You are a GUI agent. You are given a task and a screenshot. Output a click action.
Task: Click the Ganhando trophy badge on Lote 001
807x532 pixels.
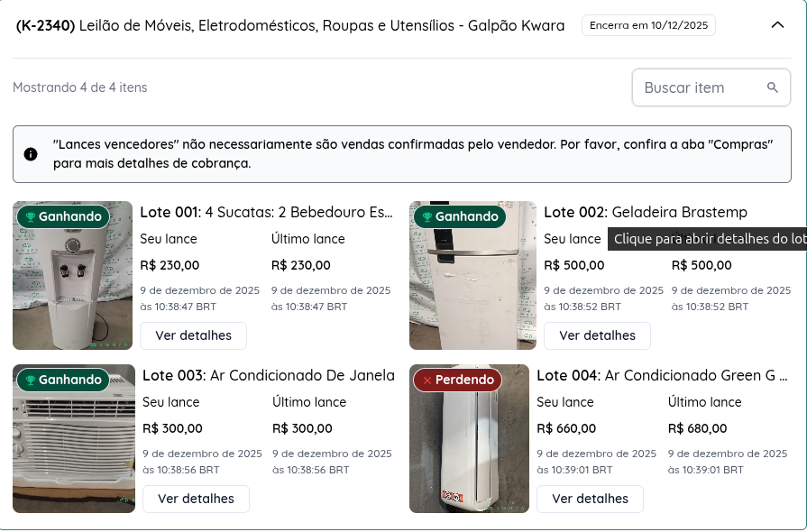tap(62, 216)
